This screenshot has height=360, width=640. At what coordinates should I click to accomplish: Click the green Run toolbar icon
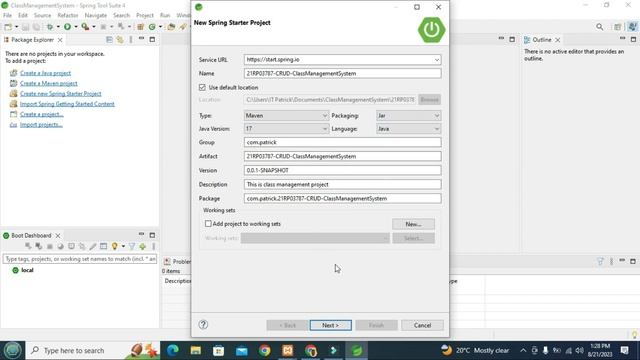tap(67, 27)
